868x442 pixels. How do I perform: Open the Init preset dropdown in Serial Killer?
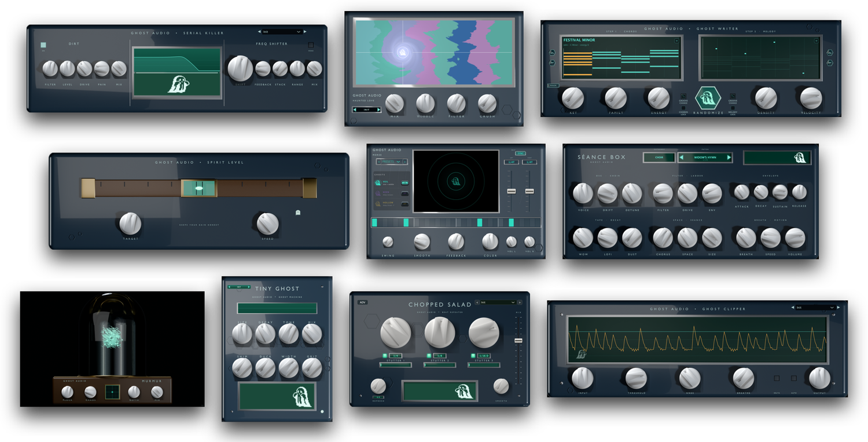click(x=282, y=32)
